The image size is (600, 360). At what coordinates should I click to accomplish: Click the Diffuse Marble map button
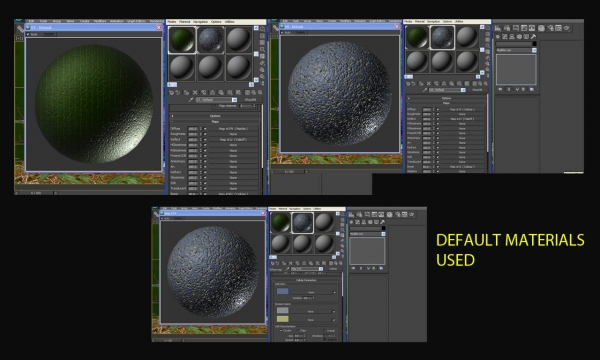coord(233,129)
